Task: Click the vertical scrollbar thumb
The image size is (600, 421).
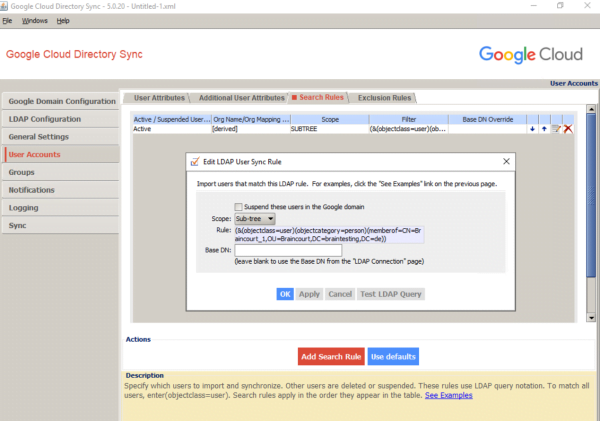Action: click(x=591, y=195)
